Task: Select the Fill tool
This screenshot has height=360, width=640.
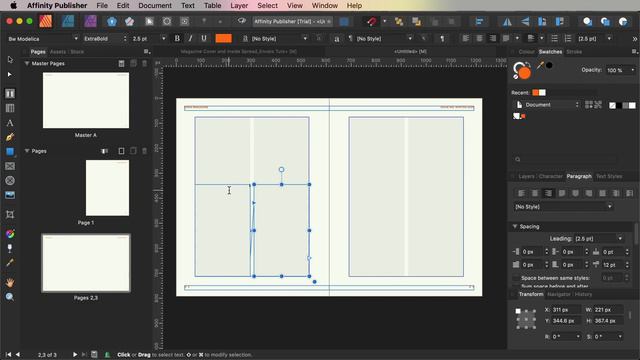Action: pos(10,234)
